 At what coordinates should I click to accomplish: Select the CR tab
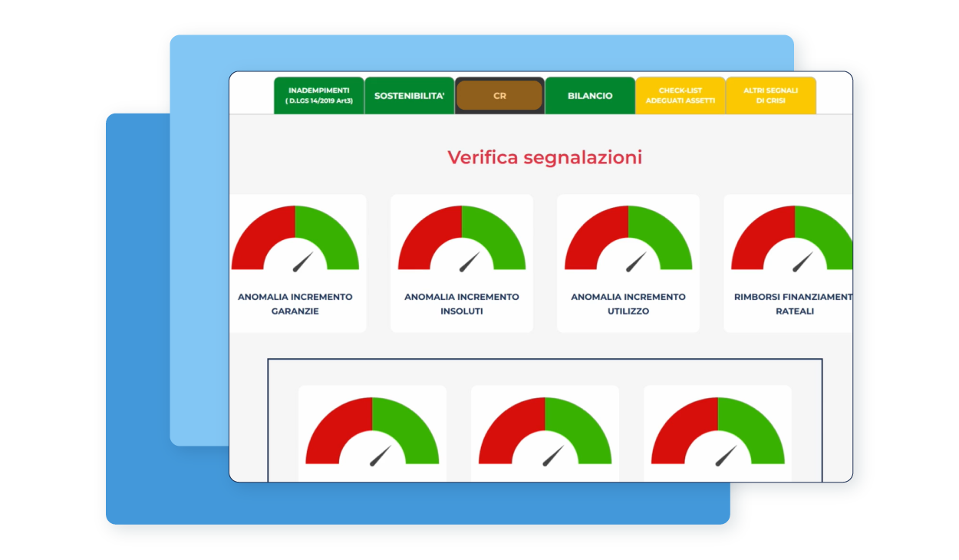point(499,96)
